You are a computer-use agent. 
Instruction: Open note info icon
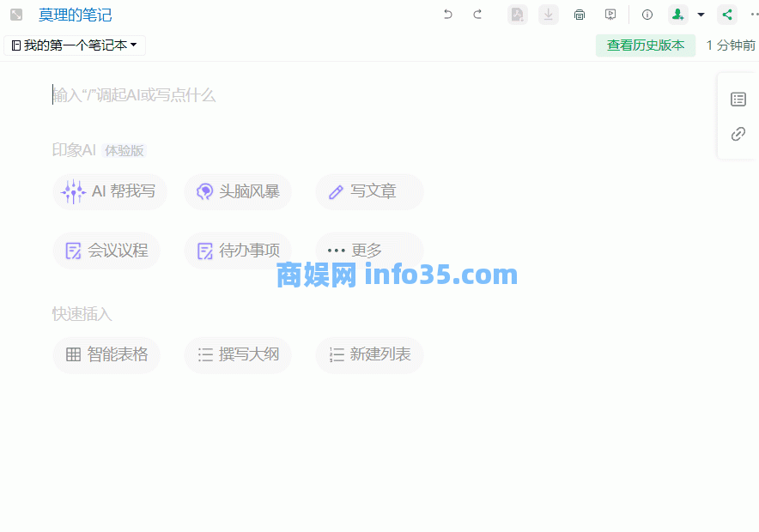coord(647,15)
